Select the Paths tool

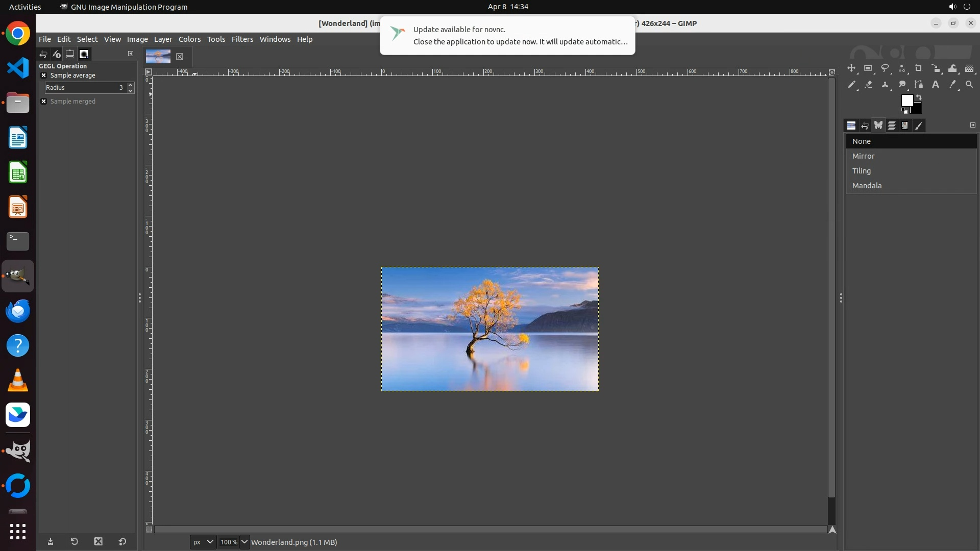coord(919,85)
